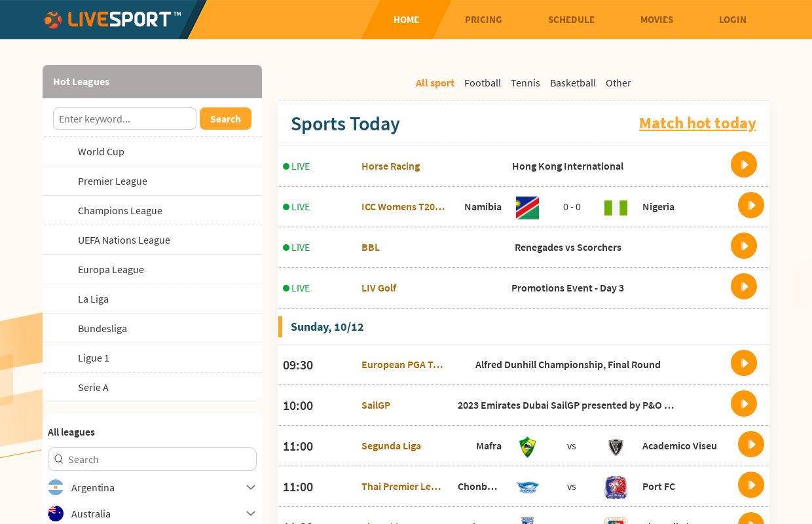Click the Port FC club logo

(616, 487)
